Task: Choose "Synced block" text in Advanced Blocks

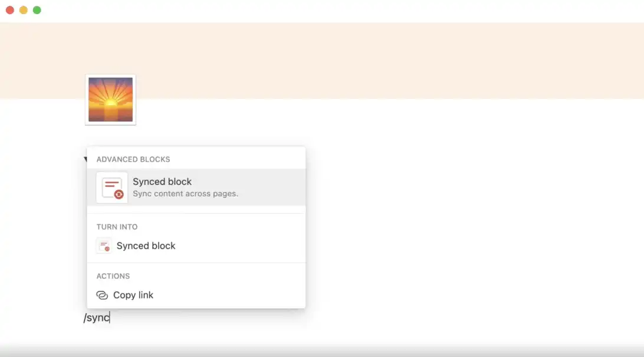Action: point(162,181)
